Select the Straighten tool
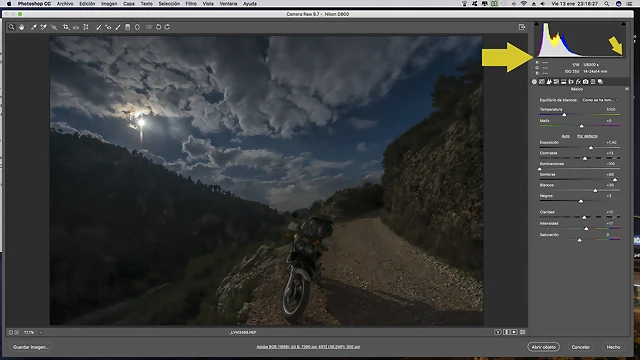 click(x=76, y=27)
